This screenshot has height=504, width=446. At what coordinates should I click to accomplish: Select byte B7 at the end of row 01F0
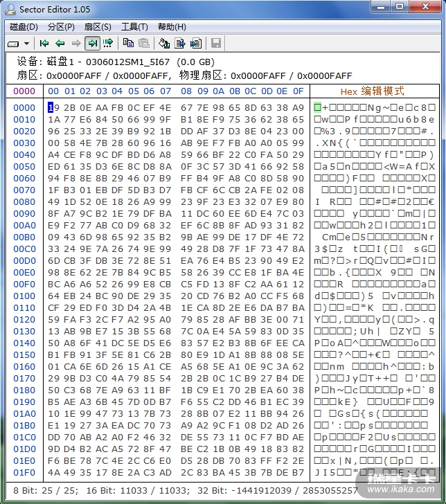(298, 472)
